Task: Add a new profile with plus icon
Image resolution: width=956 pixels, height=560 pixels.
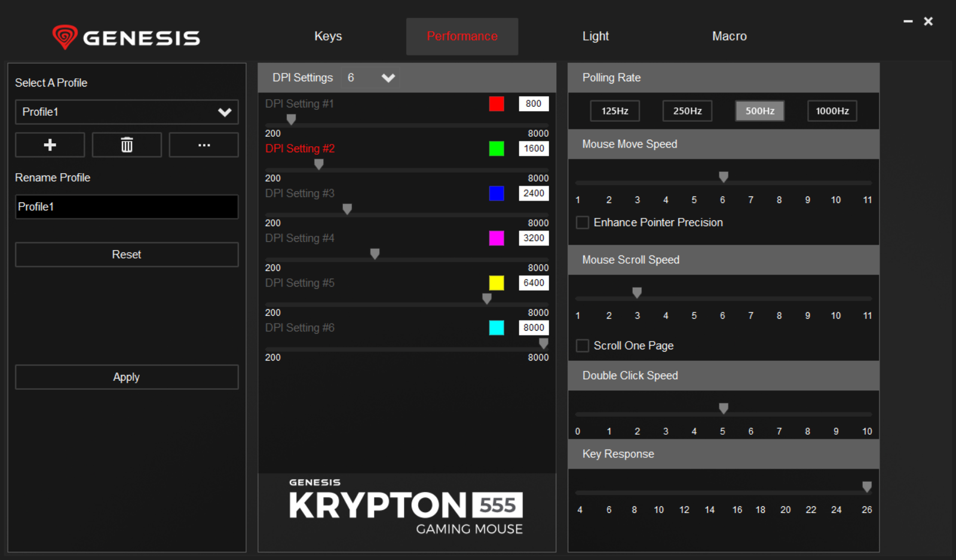Action: [50, 145]
